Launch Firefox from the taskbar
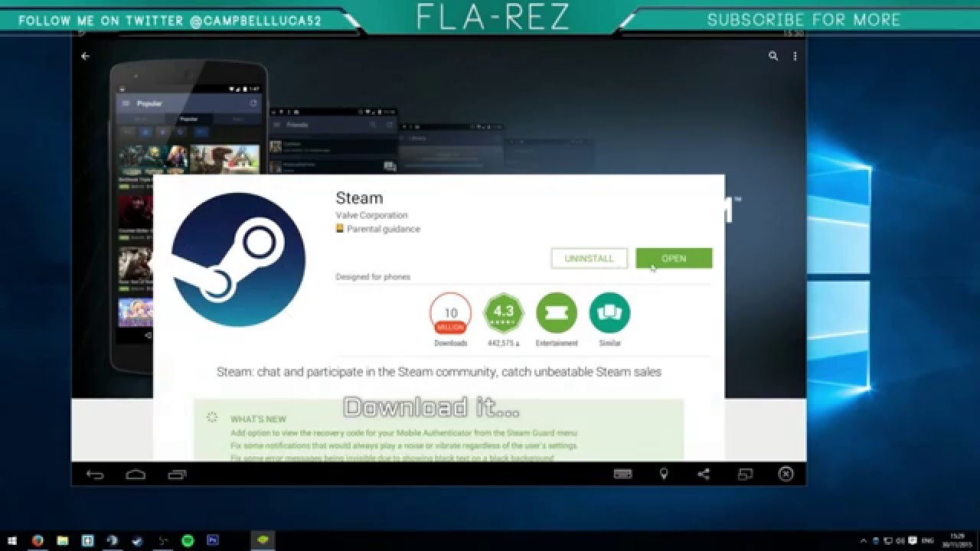Viewport: 980px width, 551px height. click(x=38, y=540)
